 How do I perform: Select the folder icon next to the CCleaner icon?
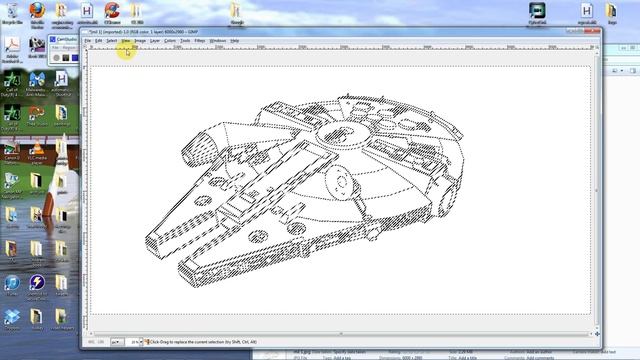pos(137,13)
